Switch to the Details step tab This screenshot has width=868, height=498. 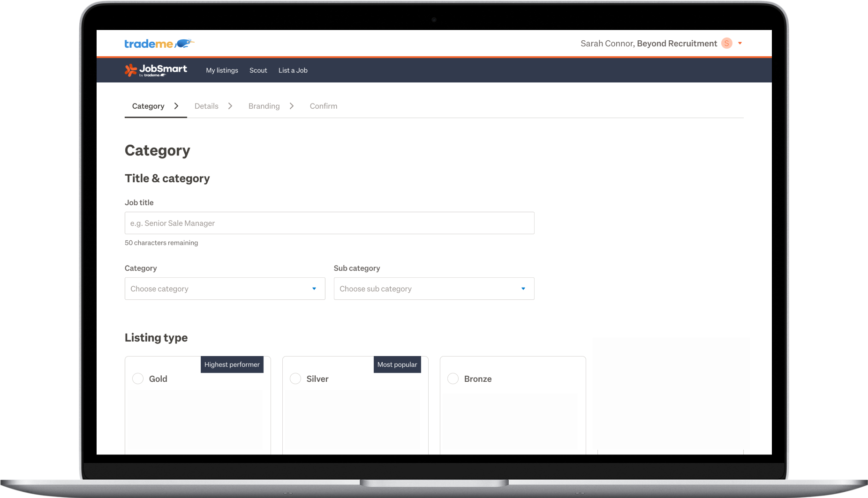[206, 106]
